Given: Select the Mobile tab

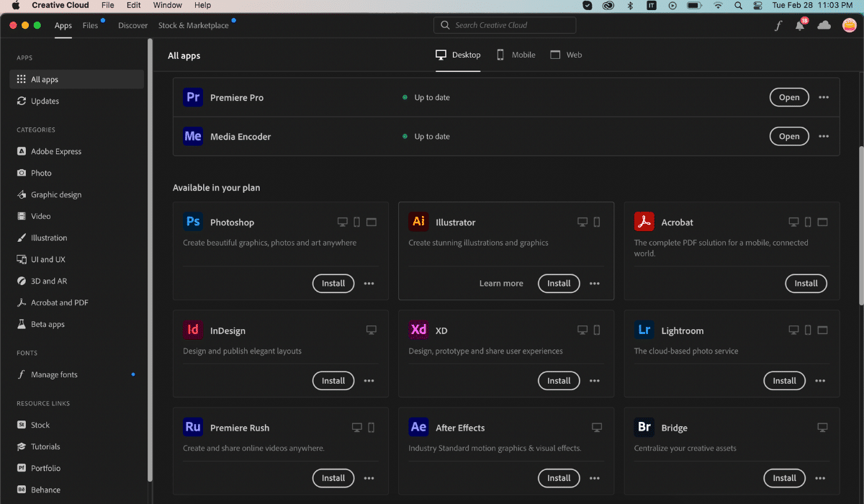Looking at the screenshot, I should [x=516, y=55].
